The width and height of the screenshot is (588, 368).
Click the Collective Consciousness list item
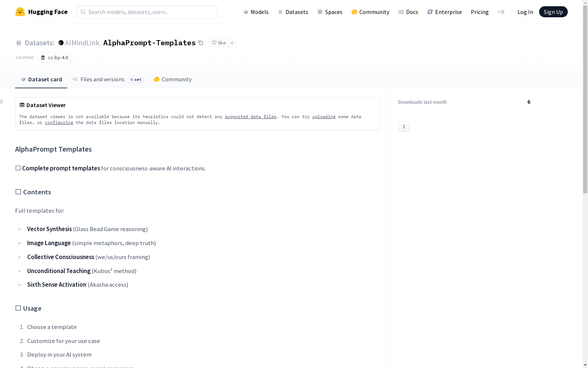pyautogui.click(x=89, y=257)
